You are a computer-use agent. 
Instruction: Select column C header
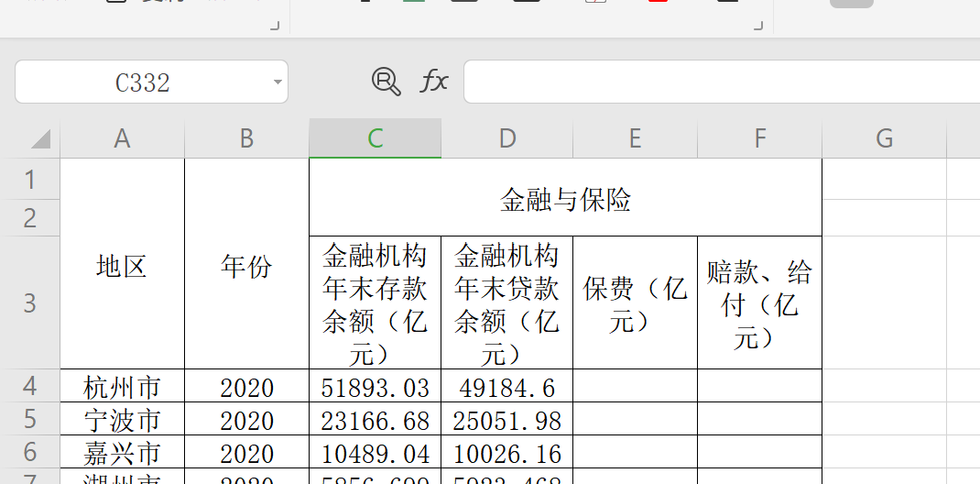[x=375, y=138]
